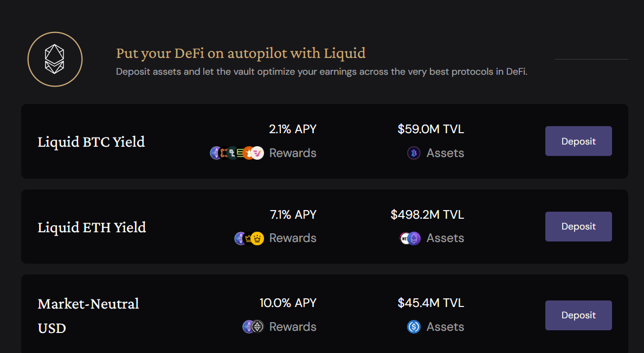
Task: Click the yellow crown reward icon
Action: [257, 238]
